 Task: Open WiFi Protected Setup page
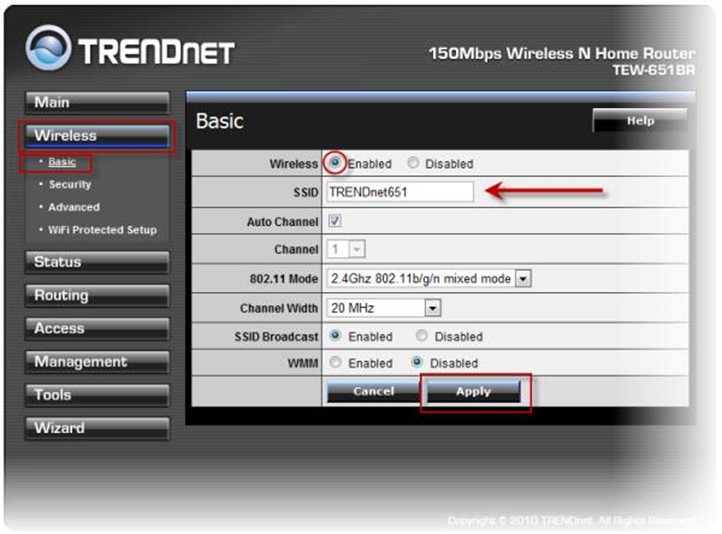[x=102, y=230]
